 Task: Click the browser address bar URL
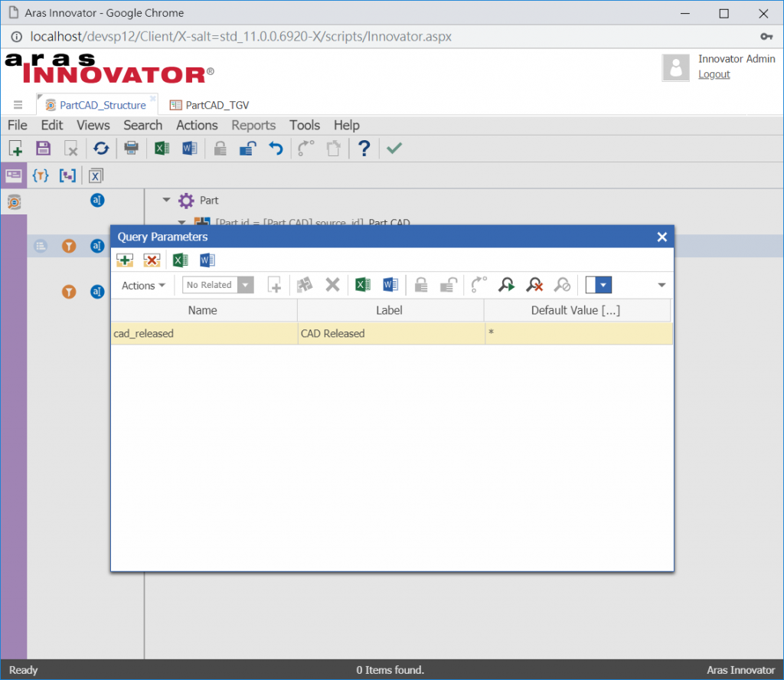(240, 37)
